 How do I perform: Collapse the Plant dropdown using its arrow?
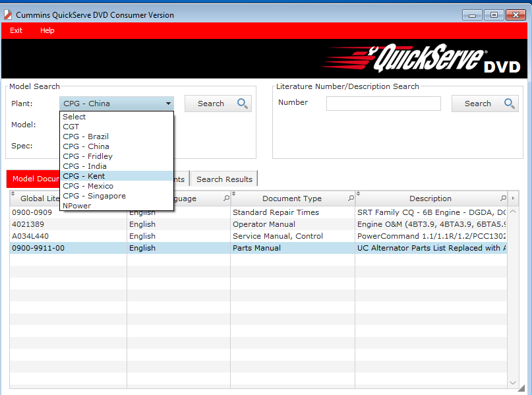[169, 104]
